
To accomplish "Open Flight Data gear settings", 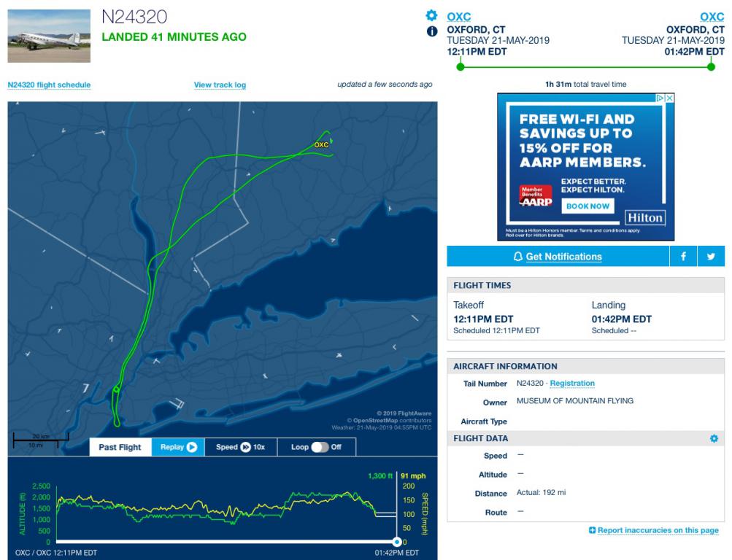I will pyautogui.click(x=714, y=438).
